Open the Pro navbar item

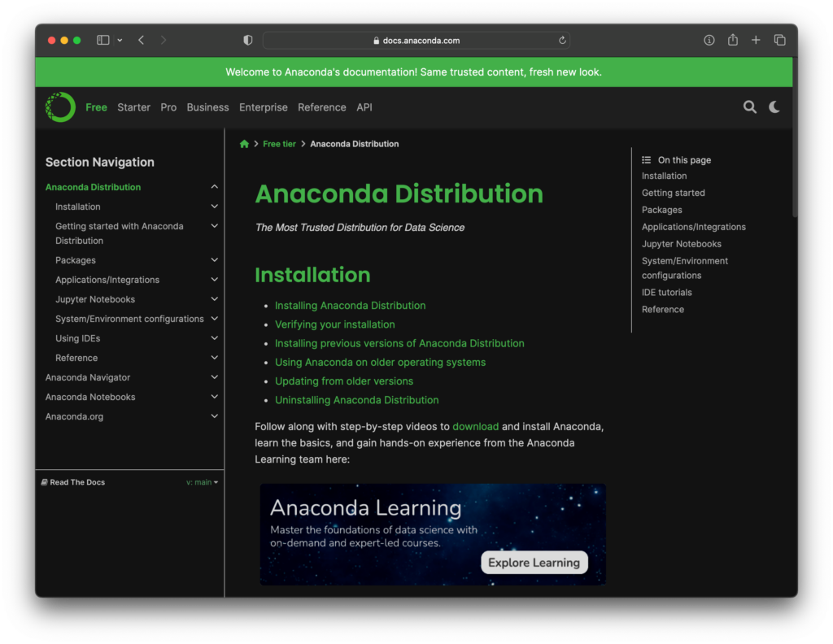(x=168, y=107)
